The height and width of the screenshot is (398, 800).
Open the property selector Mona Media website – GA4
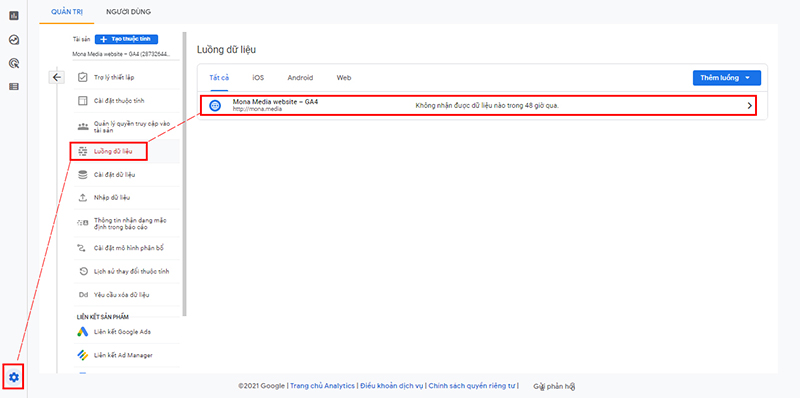click(x=121, y=54)
